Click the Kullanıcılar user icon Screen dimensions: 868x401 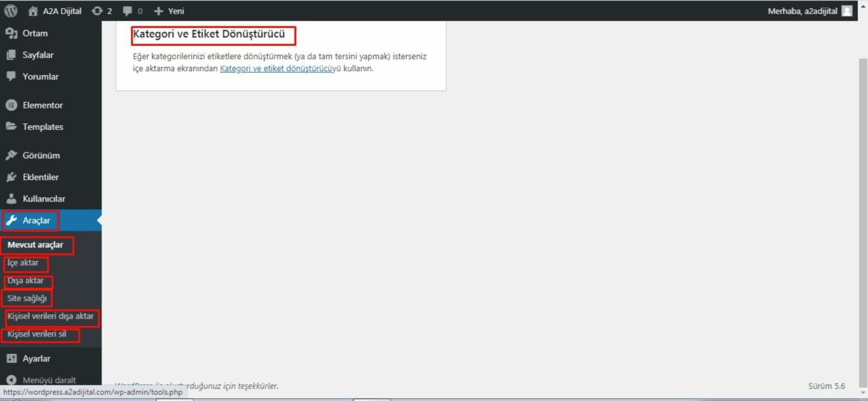pyautogui.click(x=11, y=199)
